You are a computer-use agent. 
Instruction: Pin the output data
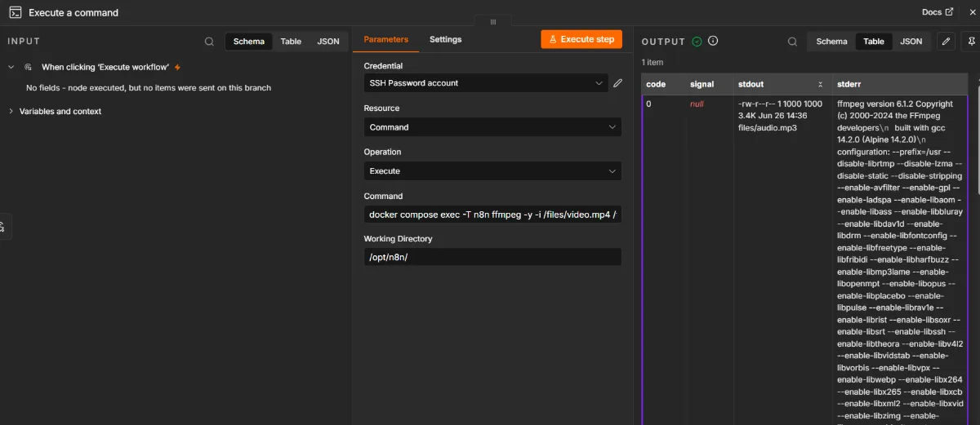(x=971, y=41)
